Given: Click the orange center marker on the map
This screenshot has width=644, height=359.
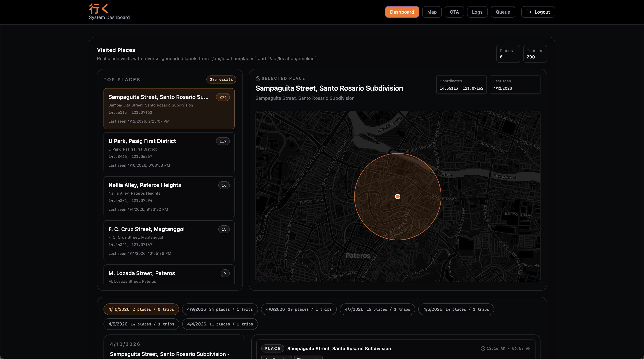Looking at the screenshot, I should point(398,197).
